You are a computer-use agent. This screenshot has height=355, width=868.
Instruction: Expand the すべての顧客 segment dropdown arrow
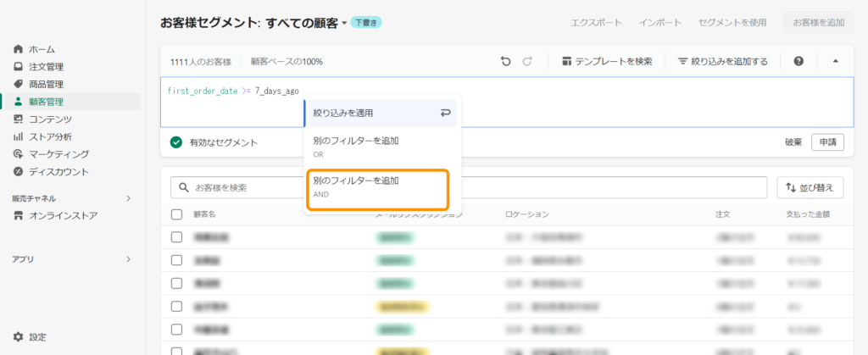tap(344, 24)
